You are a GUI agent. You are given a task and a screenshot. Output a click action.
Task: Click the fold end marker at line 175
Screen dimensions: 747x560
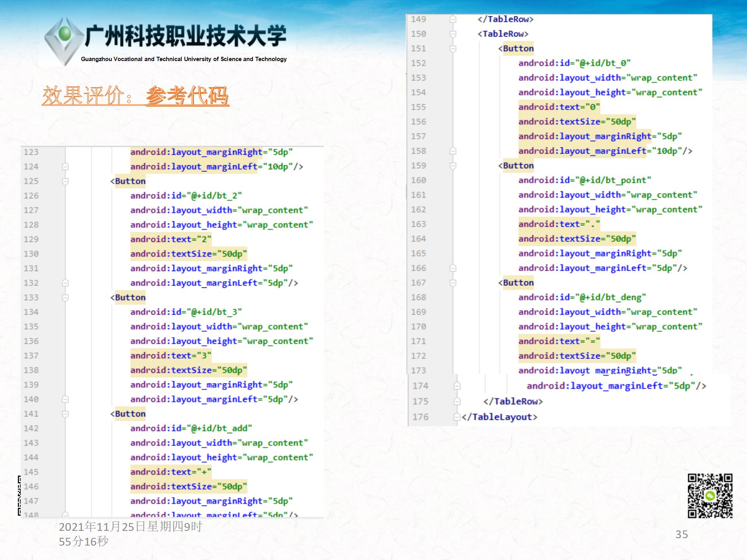pos(457,401)
